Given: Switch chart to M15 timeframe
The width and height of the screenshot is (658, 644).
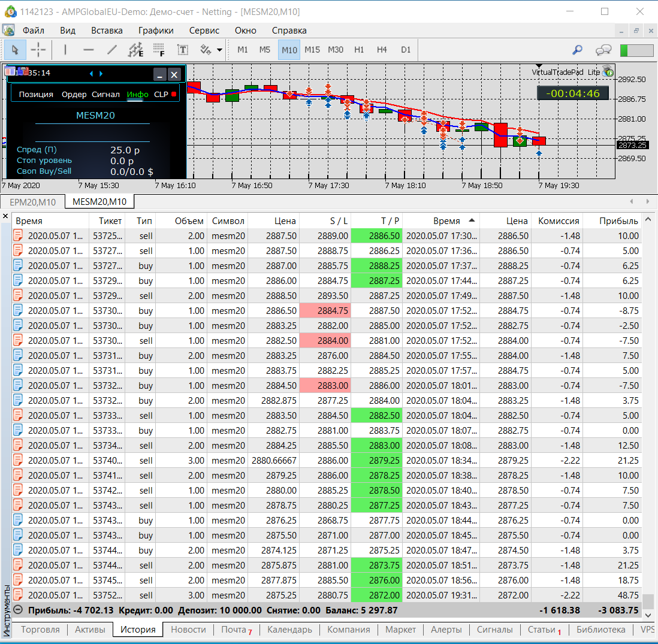Looking at the screenshot, I should pyautogui.click(x=312, y=50).
